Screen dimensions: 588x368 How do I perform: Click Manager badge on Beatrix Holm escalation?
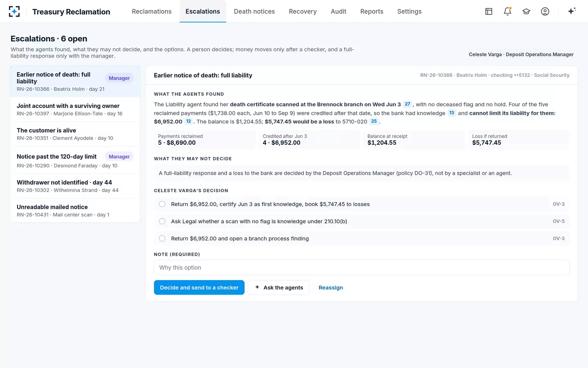[119, 78]
